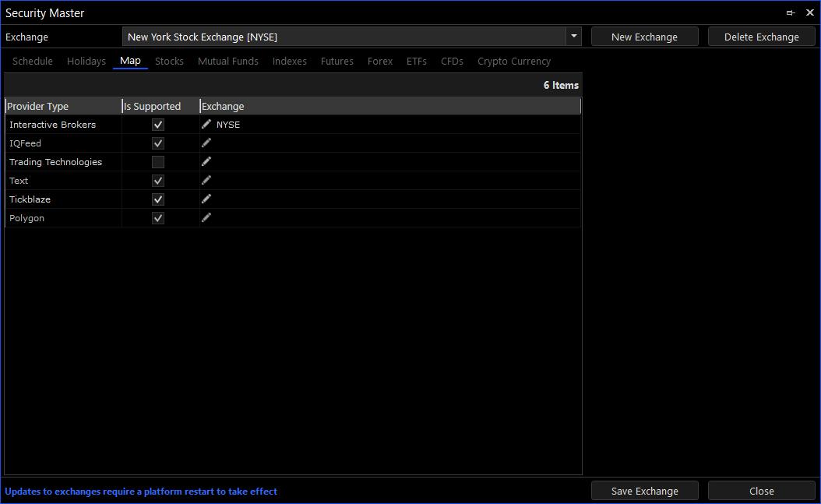Open the Exchange dropdown arrow
Screen dimensions: 821x504
click(x=573, y=37)
